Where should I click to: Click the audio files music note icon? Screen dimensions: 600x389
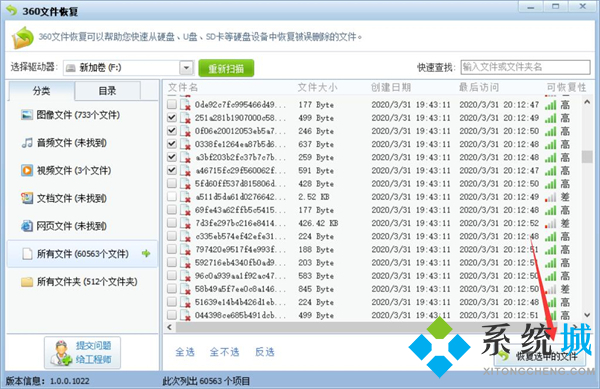pos(27,143)
